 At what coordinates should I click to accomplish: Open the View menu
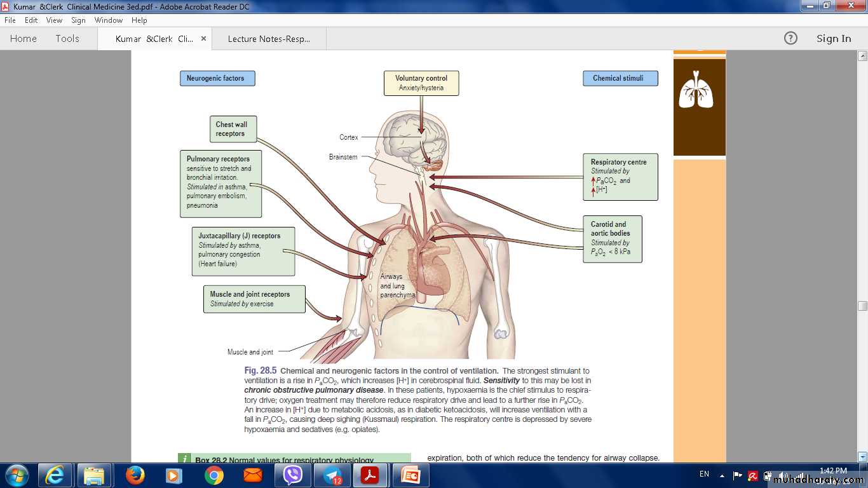(x=54, y=20)
